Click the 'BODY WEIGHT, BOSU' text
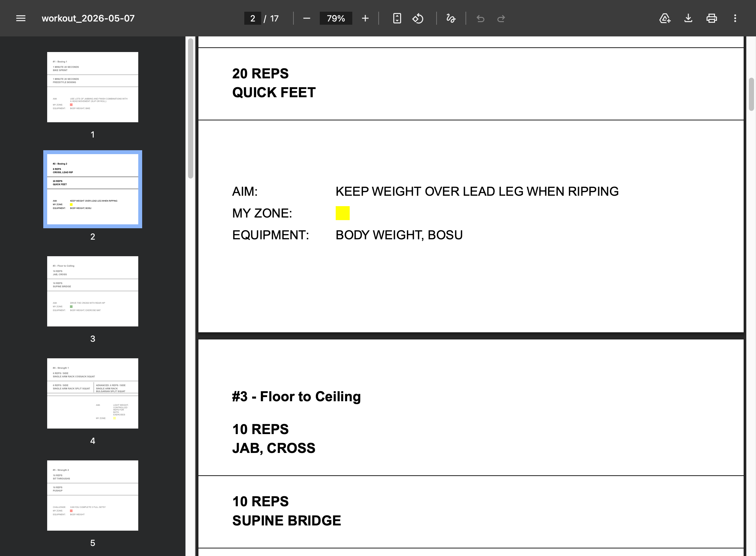 click(399, 235)
